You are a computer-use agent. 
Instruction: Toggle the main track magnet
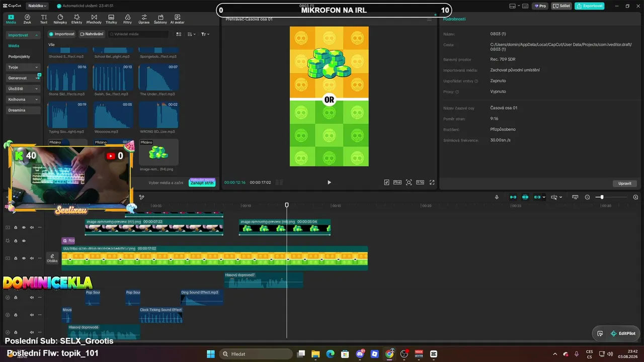point(513,197)
